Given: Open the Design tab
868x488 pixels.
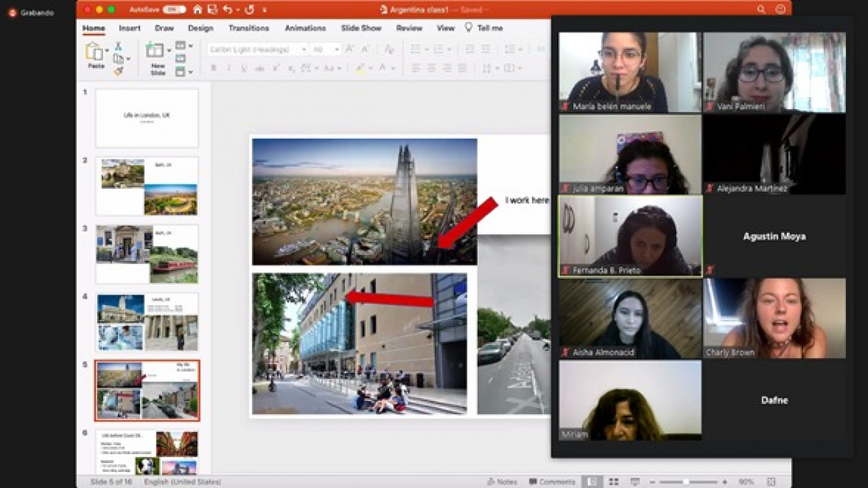Looking at the screenshot, I should click(x=200, y=28).
